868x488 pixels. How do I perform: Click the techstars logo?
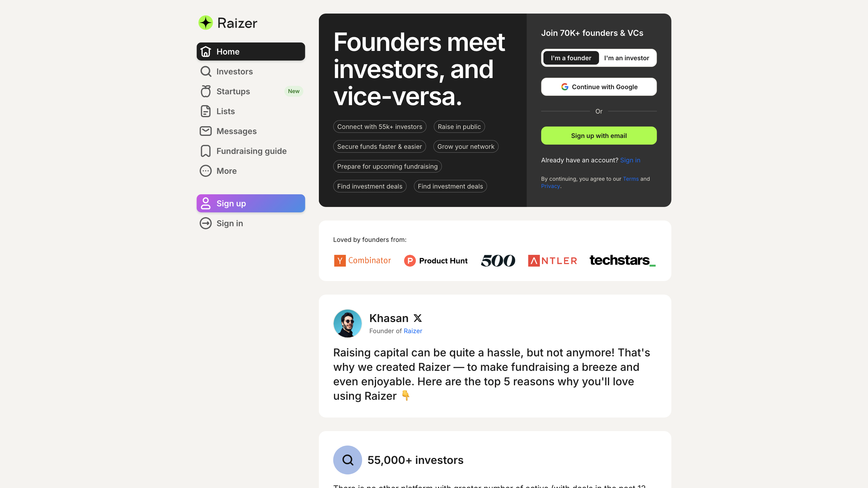[x=622, y=260]
